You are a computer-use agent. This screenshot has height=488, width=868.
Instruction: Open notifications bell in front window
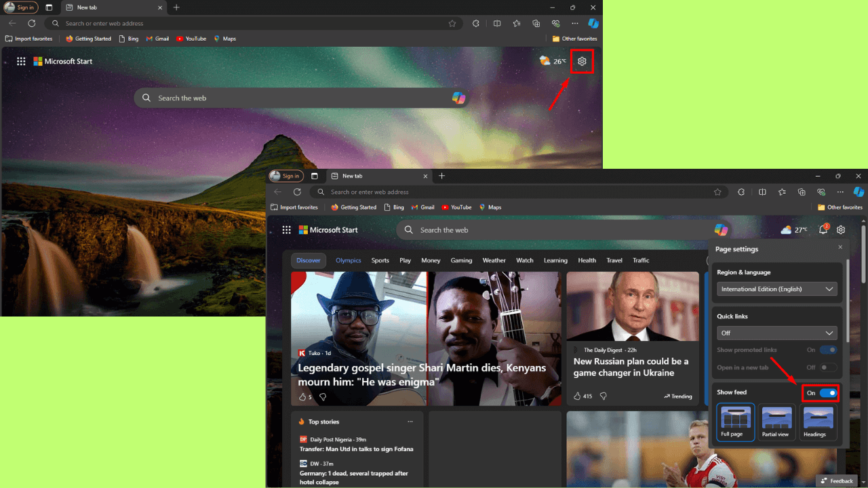(823, 230)
